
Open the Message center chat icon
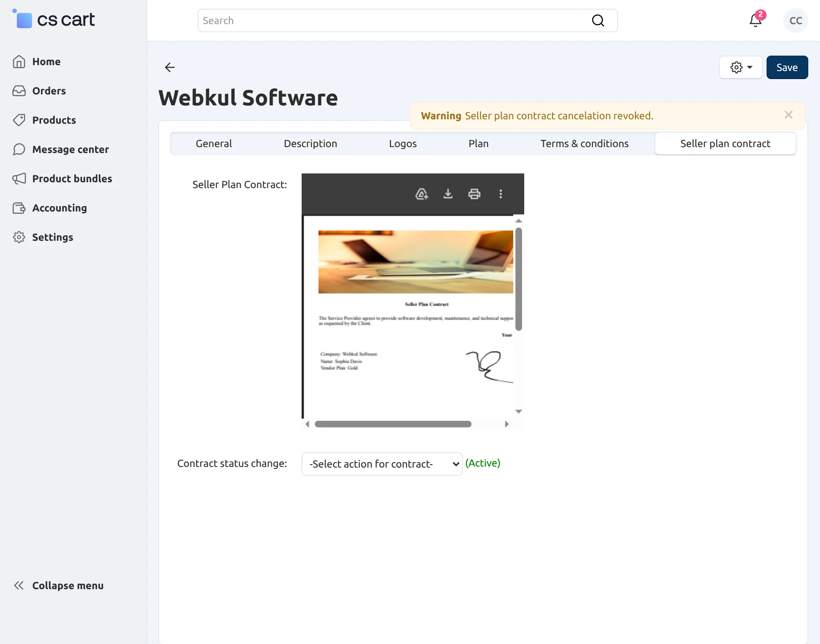[19, 149]
